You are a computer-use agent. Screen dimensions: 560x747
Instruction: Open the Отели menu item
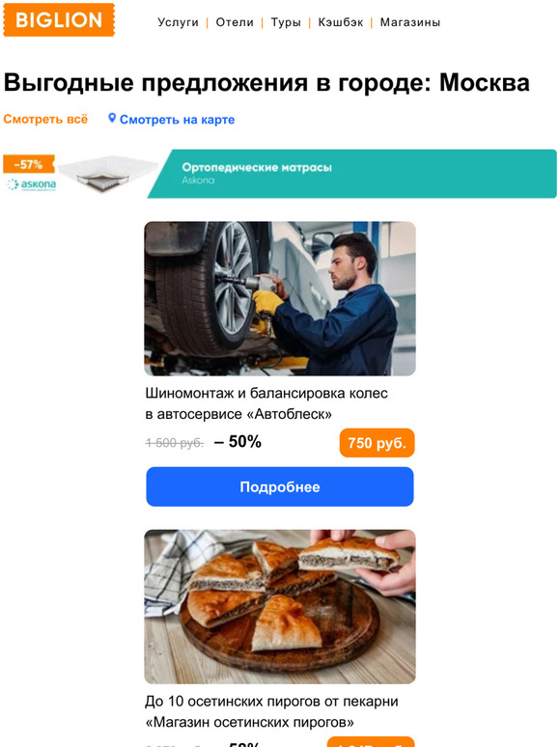tap(235, 22)
